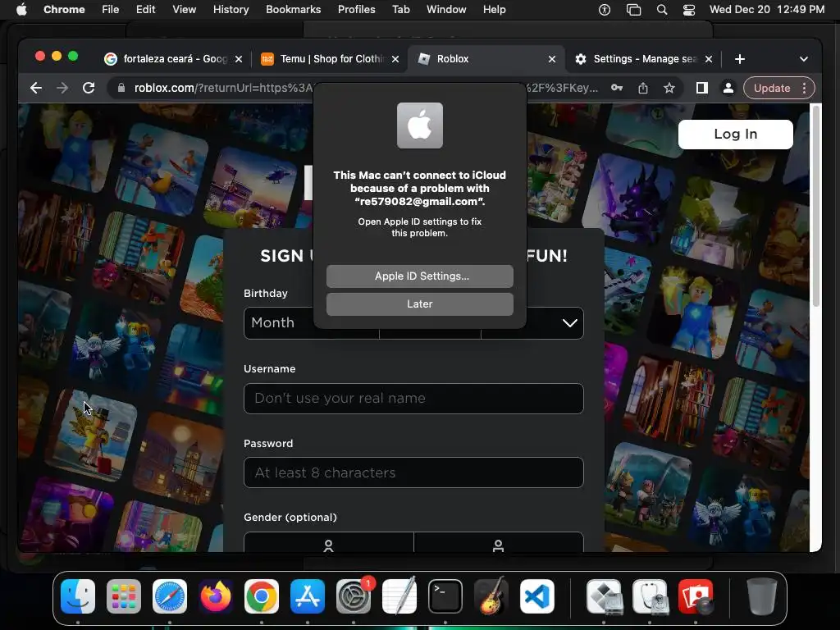Click the Chrome dock icon
Viewport: 840px width, 630px height.
click(x=262, y=596)
